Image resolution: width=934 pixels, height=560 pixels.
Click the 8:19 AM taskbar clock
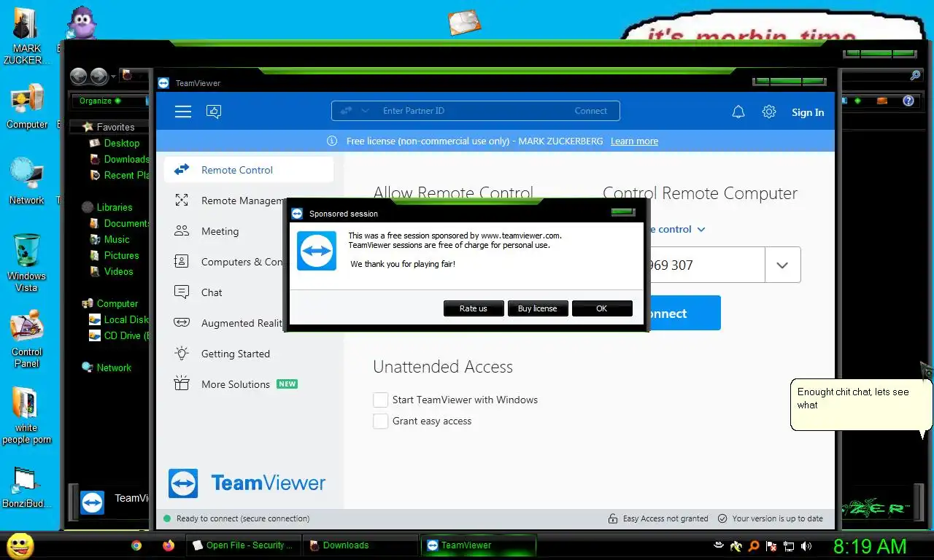coord(870,545)
